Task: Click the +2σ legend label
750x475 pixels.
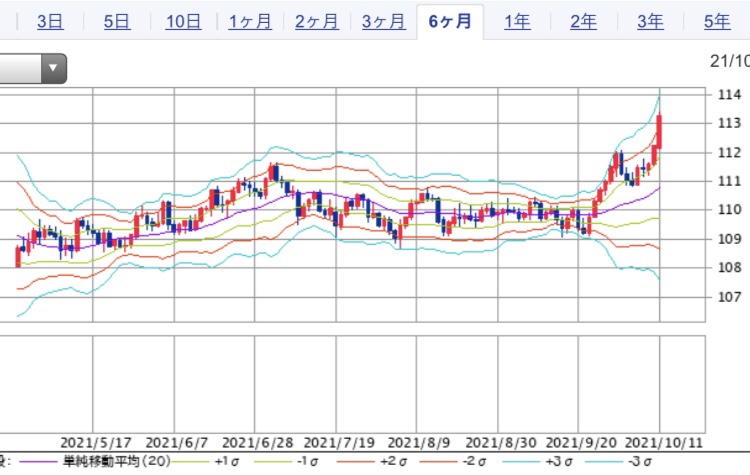Action: click(x=393, y=462)
